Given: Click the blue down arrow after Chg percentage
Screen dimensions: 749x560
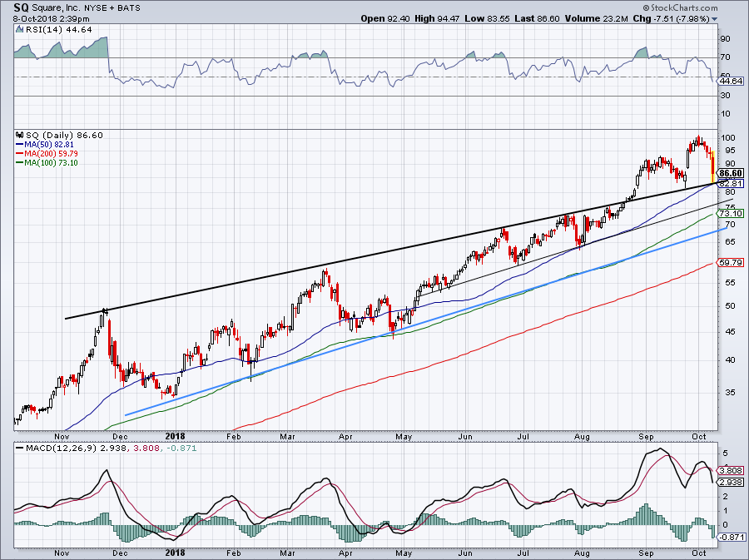Looking at the screenshot, I should coord(714,19).
